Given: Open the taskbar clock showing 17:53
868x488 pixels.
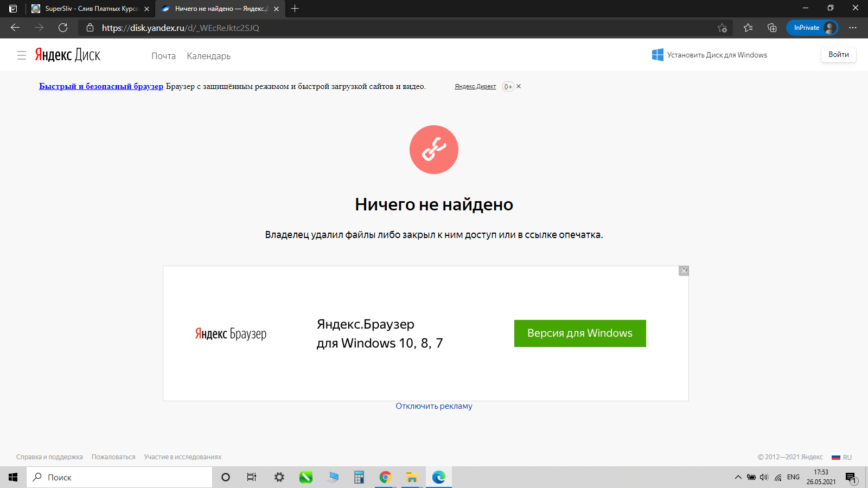Looking at the screenshot, I should click(x=821, y=477).
